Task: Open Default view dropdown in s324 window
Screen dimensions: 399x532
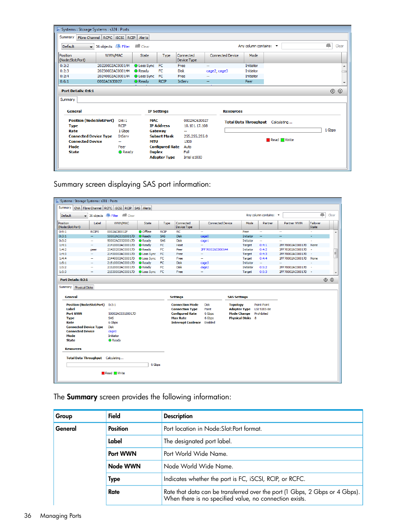Action: click(78, 46)
